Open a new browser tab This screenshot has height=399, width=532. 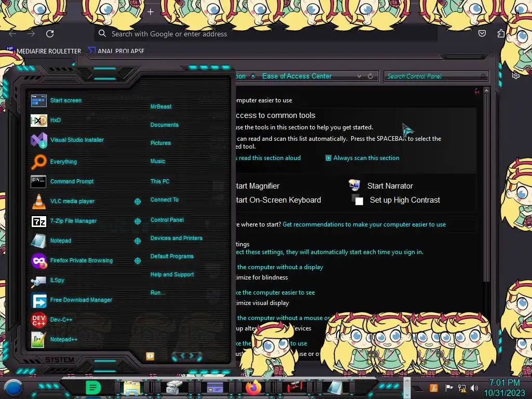point(151,12)
